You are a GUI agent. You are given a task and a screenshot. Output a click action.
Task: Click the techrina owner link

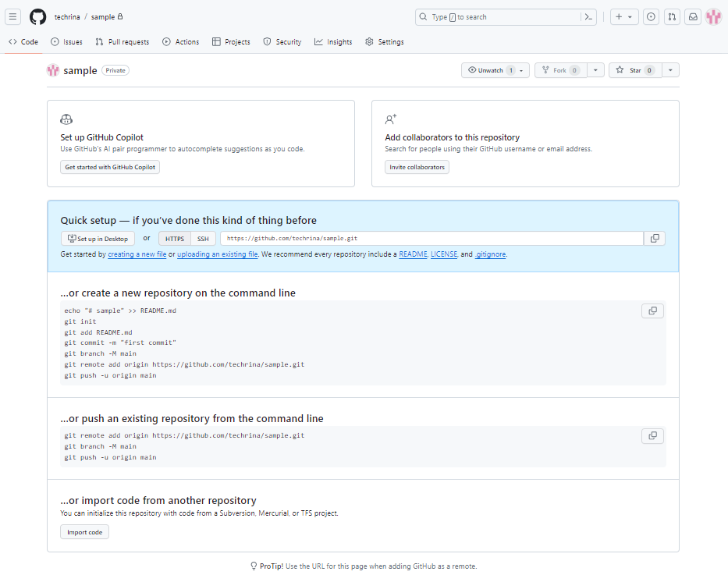point(67,16)
